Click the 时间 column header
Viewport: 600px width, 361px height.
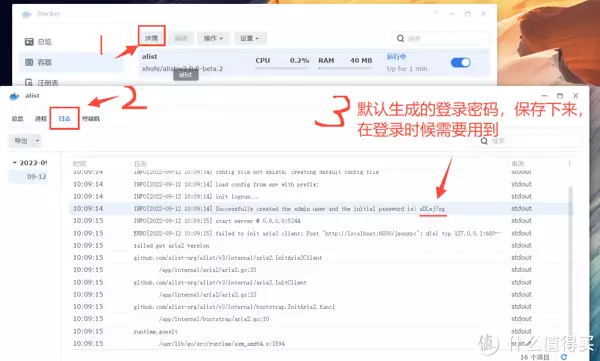80,163
